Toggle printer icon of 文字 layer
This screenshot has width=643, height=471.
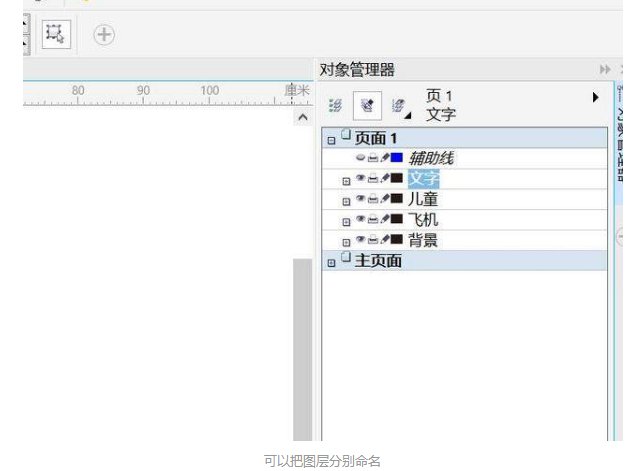[373, 178]
